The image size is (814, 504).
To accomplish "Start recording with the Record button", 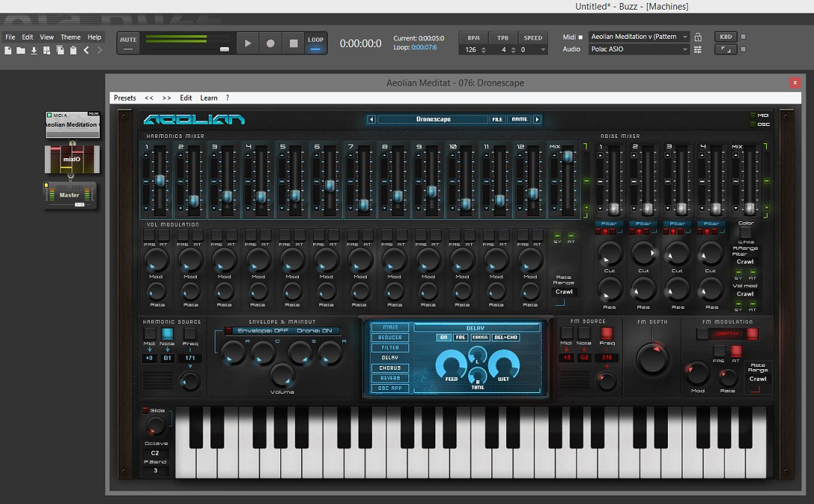I will click(271, 43).
